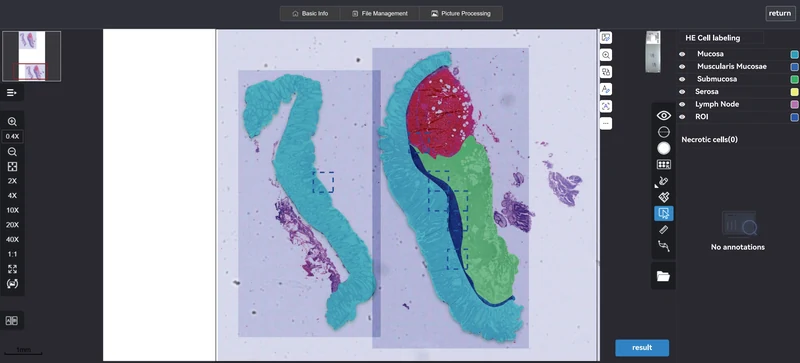800x363 pixels.
Task: Toggle the large eye annotation visibility tool
Action: coord(664,116)
